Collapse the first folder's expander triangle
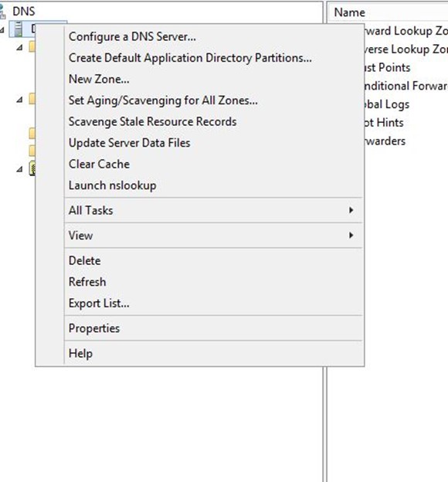Viewport: 448px width, 482px height. click(19, 47)
